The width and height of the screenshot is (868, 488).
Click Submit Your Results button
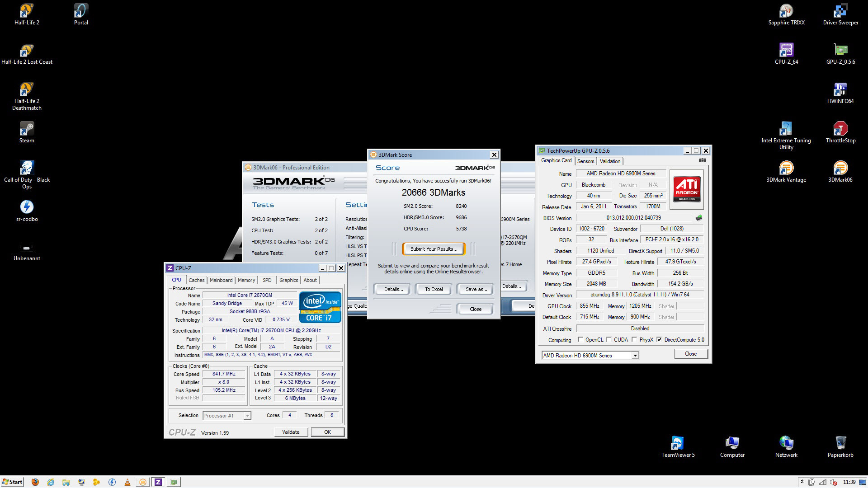tap(434, 249)
